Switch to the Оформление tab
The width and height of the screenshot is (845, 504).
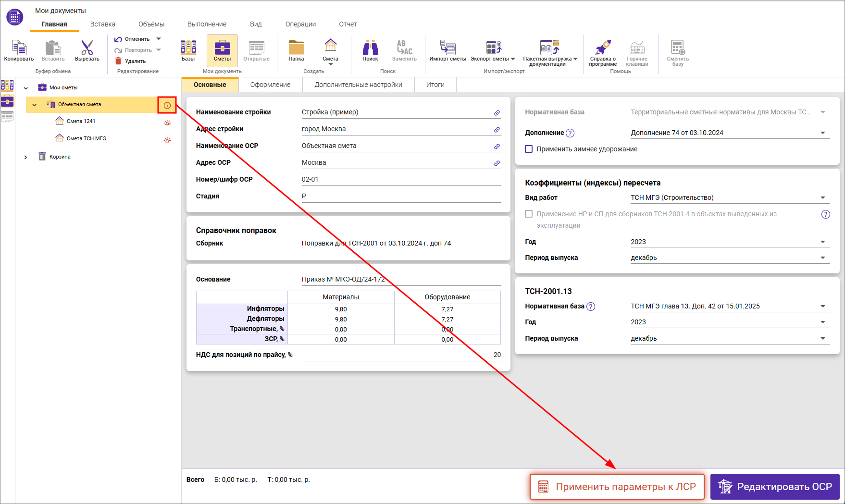pos(270,85)
